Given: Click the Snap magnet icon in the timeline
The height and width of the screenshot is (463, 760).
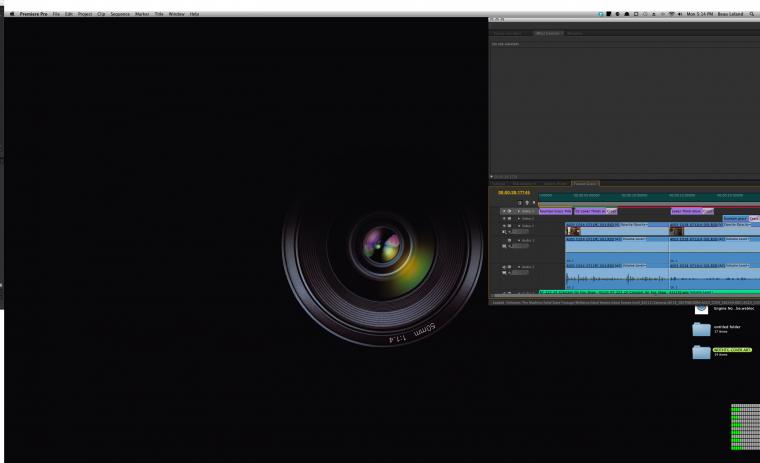Looking at the screenshot, I should click(520, 203).
